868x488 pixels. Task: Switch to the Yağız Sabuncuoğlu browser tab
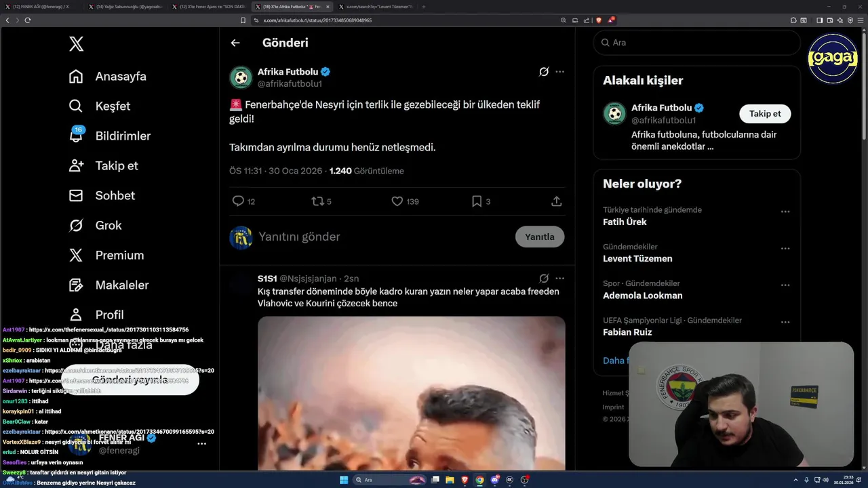[x=125, y=7]
